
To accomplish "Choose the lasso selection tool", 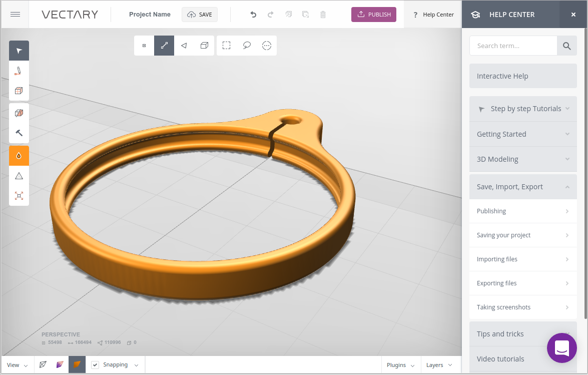I will (x=247, y=46).
